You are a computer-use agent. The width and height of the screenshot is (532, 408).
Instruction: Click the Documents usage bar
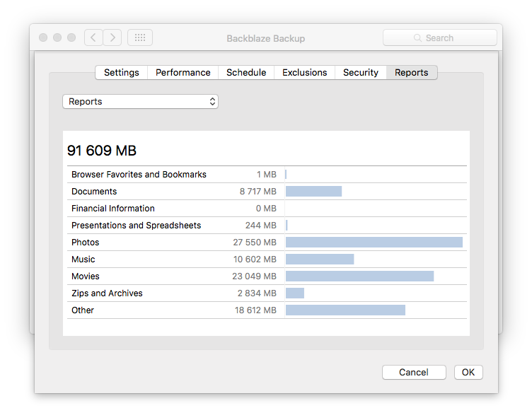point(313,192)
